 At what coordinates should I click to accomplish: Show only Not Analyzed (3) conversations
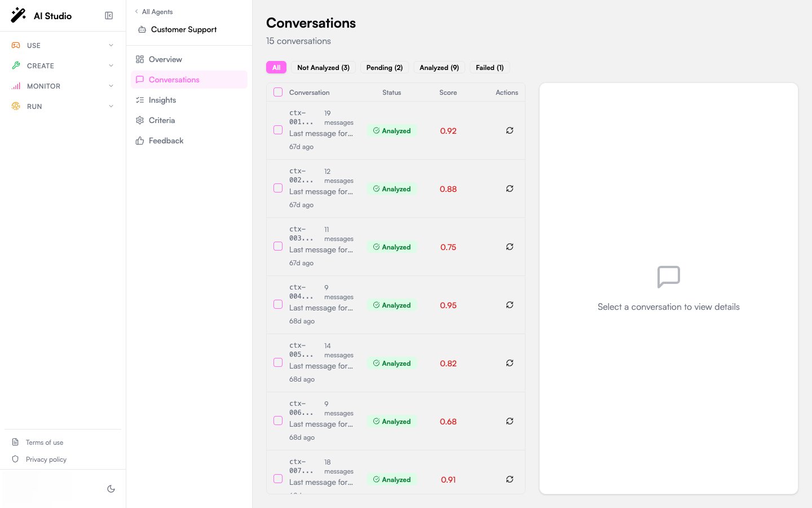[x=324, y=68]
